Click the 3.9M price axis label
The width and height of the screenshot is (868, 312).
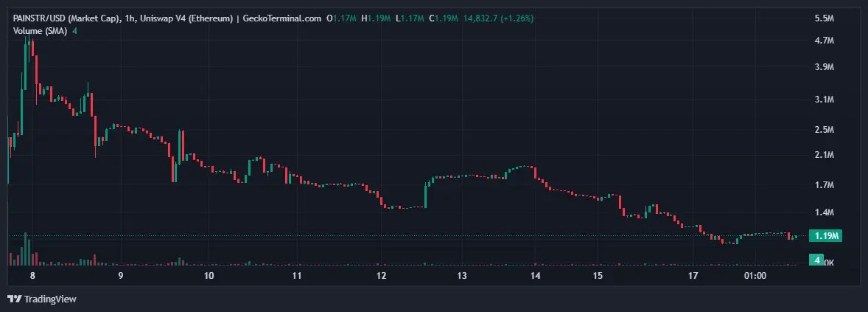(825, 67)
